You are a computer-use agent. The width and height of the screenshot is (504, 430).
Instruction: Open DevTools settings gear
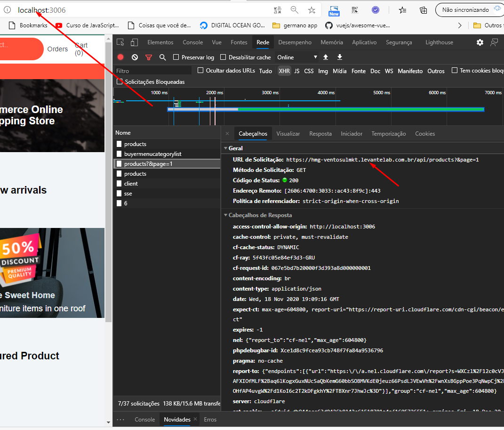click(480, 42)
